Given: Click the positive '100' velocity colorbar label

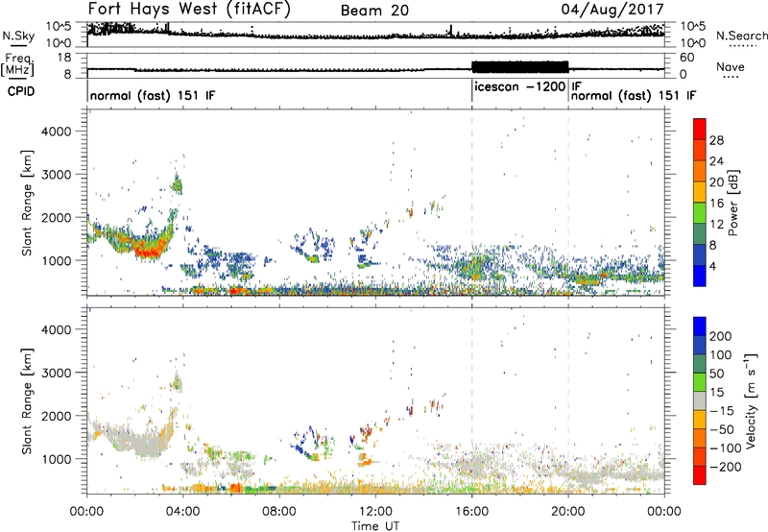Looking at the screenshot, I should tap(721, 355).
